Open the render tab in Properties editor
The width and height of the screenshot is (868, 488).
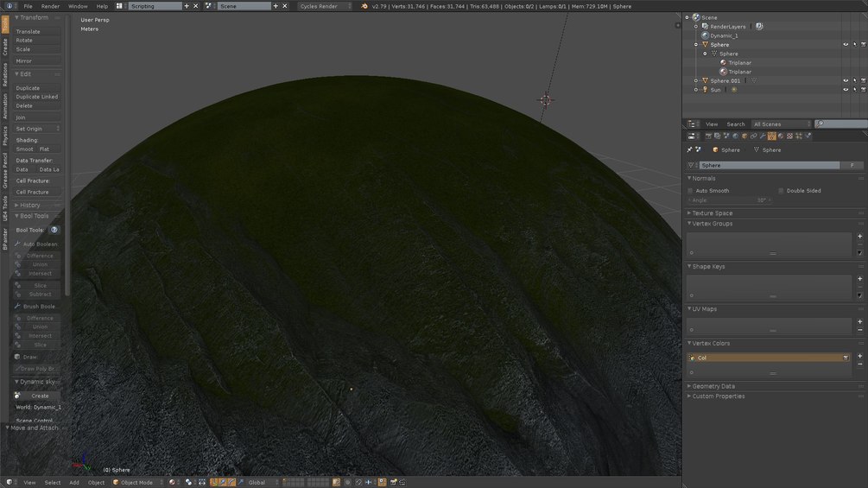(x=708, y=136)
